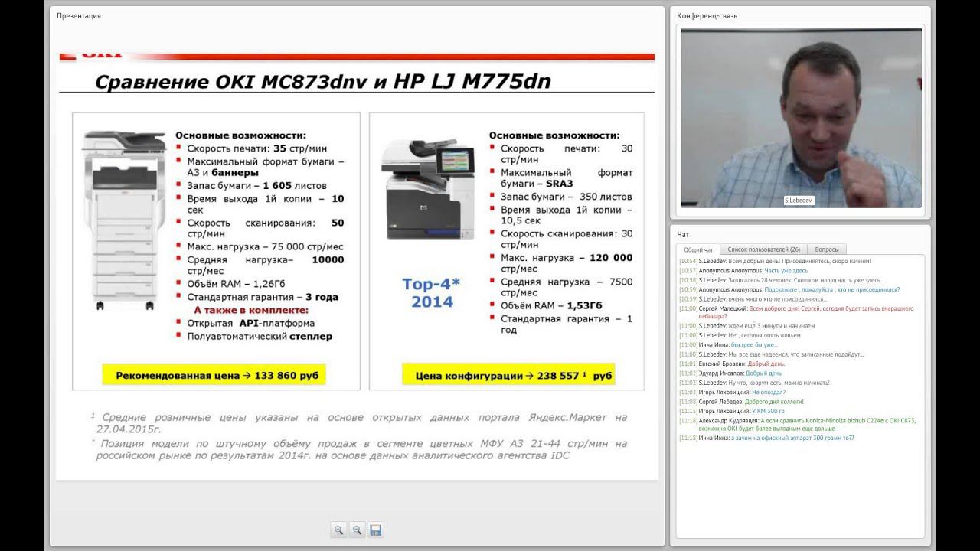
Task: Click the OKI MC873dnv printer image
Action: [122, 220]
